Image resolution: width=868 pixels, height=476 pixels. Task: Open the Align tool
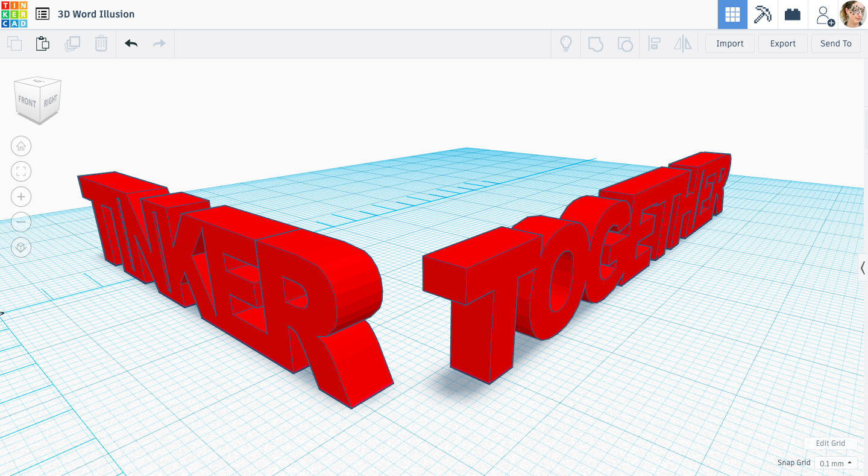[x=654, y=43]
